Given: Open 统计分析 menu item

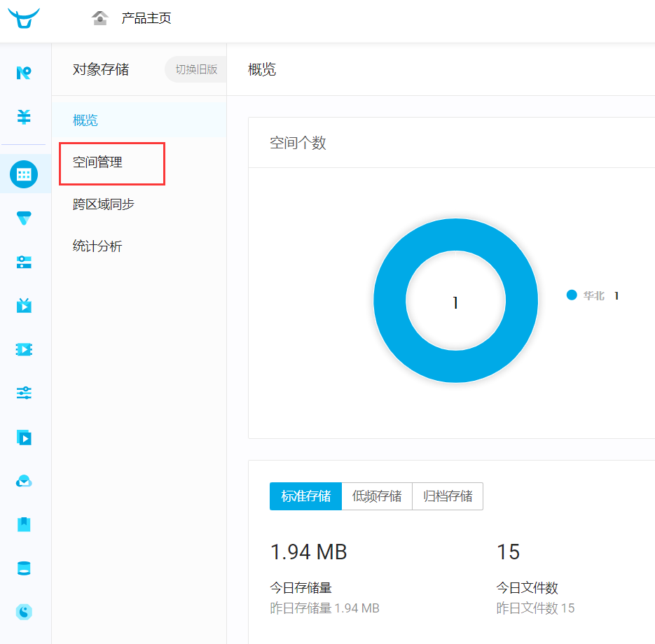Looking at the screenshot, I should pos(97,246).
